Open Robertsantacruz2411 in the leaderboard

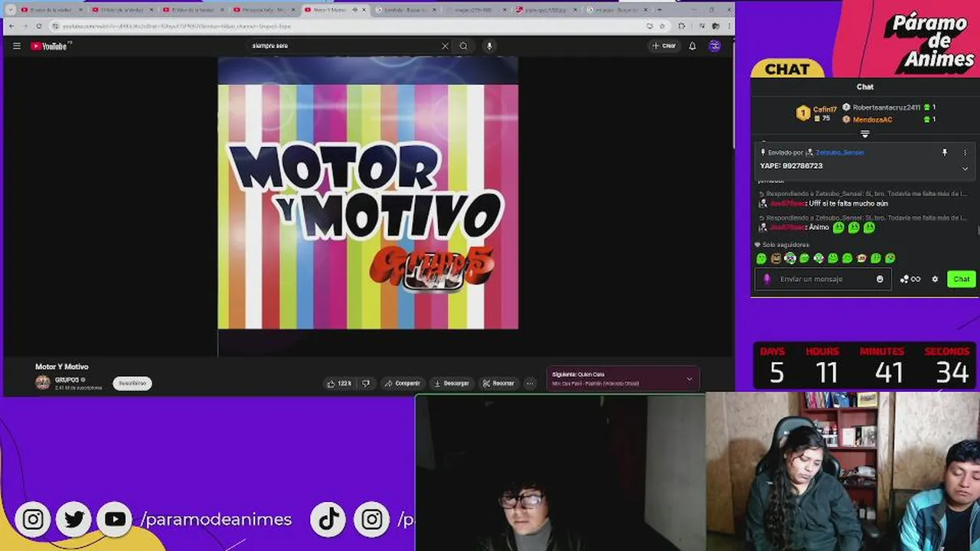(888, 108)
